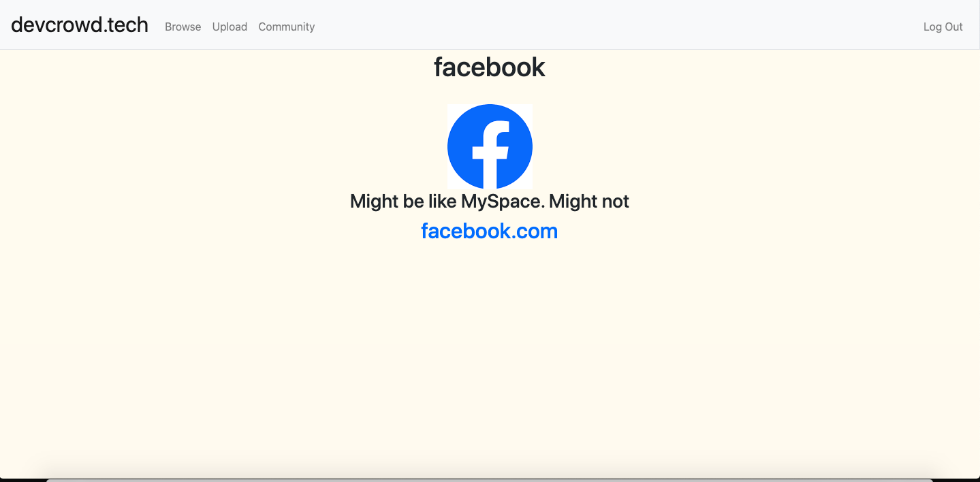Screen dimensions: 980x482
Task: Open the Upload page from navbar
Action: pyautogui.click(x=230, y=27)
